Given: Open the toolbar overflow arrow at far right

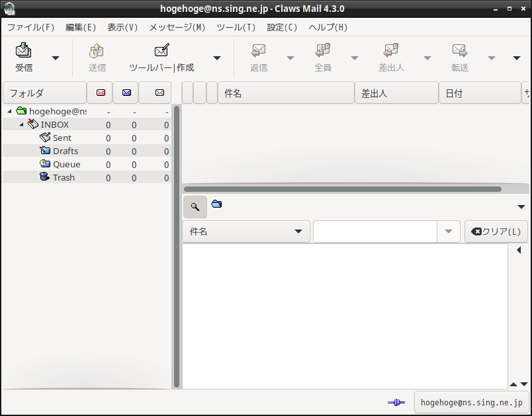Looking at the screenshot, I should pyautogui.click(x=516, y=58).
